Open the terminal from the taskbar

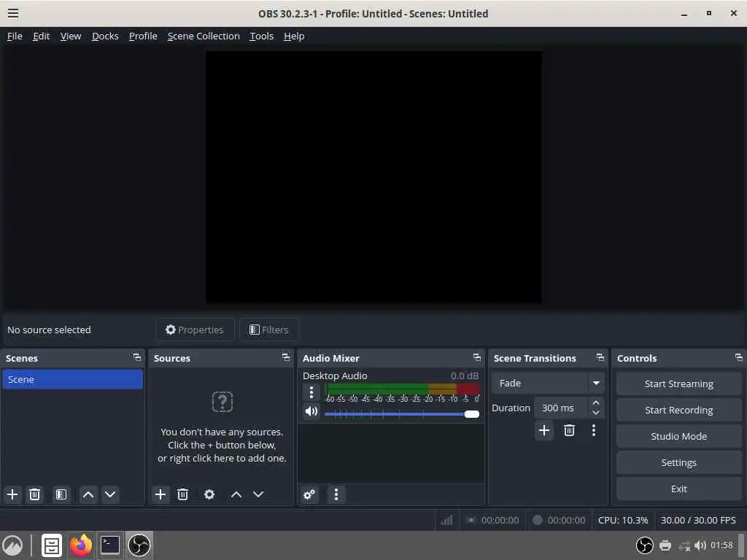(x=109, y=545)
